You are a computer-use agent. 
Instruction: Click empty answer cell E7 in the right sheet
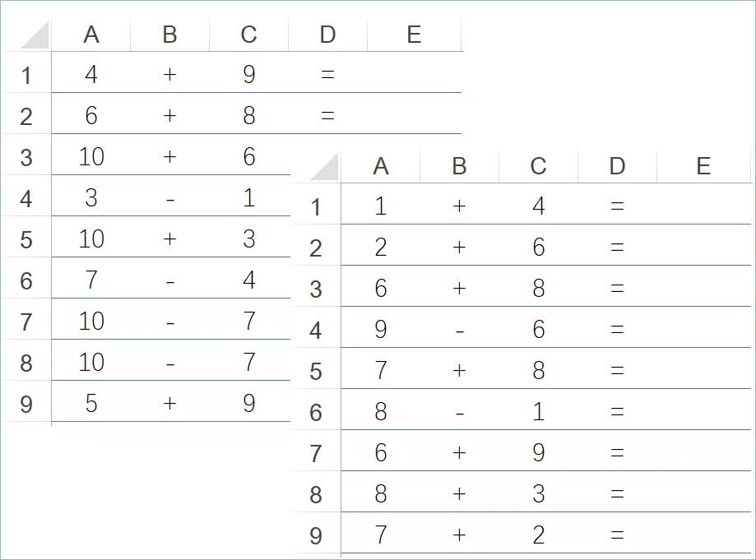tap(703, 452)
